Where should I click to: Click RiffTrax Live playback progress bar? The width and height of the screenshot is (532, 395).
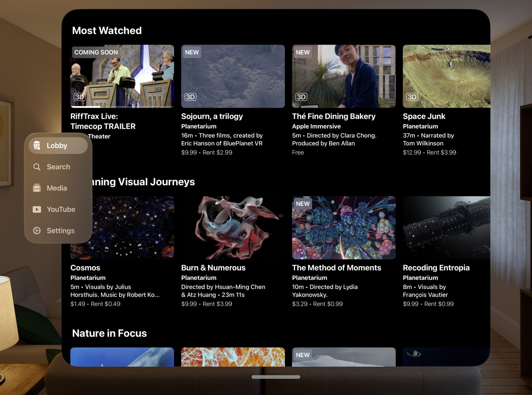122,107
